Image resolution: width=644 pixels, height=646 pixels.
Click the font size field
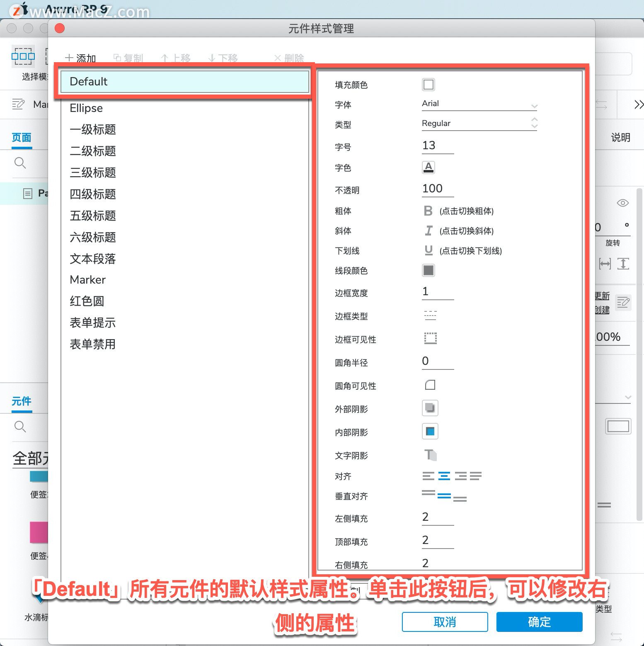(438, 146)
